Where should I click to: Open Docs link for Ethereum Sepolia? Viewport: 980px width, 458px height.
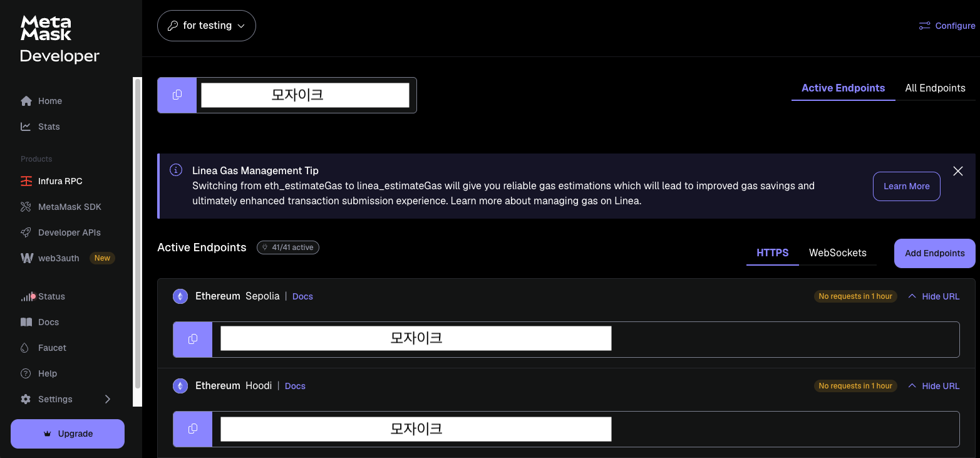[302, 296]
